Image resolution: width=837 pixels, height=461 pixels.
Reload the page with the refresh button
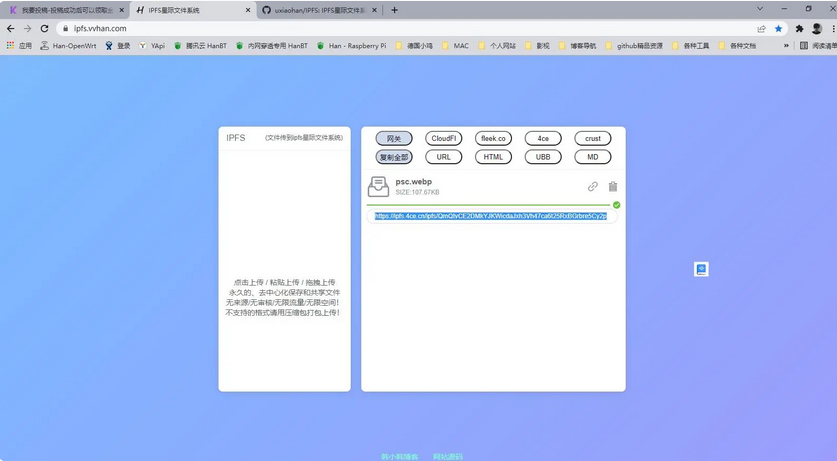coord(44,29)
